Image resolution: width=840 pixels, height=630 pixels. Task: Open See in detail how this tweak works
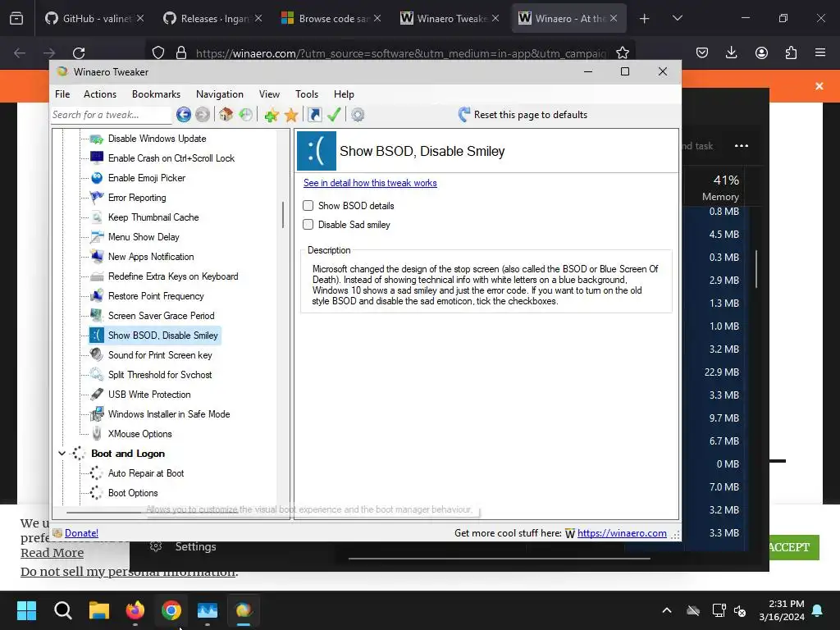point(370,183)
